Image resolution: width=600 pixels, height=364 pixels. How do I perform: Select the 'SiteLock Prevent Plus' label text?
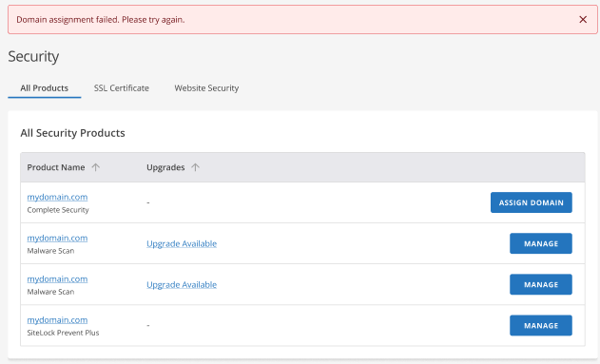point(63,333)
